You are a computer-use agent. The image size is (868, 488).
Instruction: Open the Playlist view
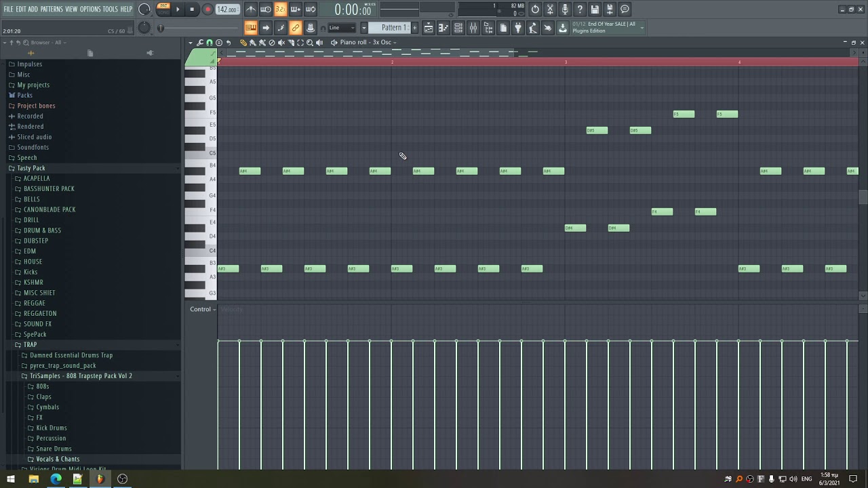point(429,28)
